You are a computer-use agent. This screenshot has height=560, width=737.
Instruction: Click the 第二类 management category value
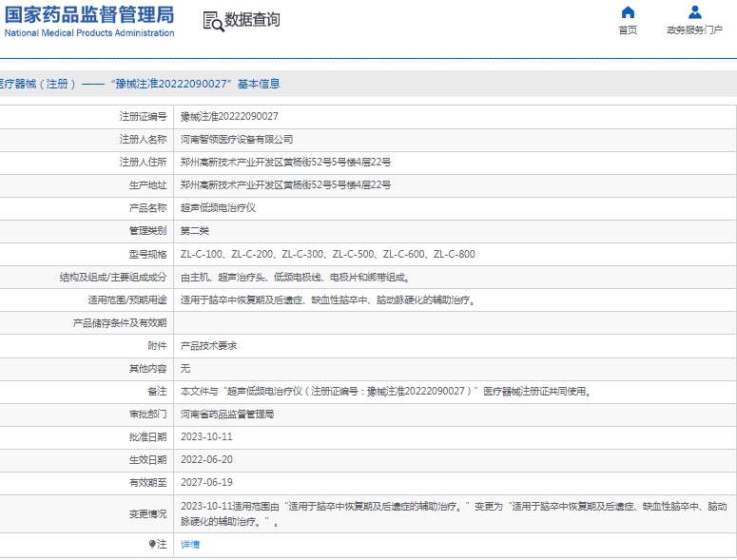click(x=195, y=231)
